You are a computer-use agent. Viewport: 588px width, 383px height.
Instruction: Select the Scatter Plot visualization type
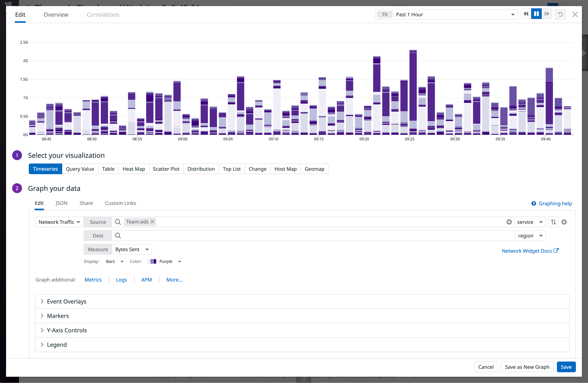coord(166,169)
